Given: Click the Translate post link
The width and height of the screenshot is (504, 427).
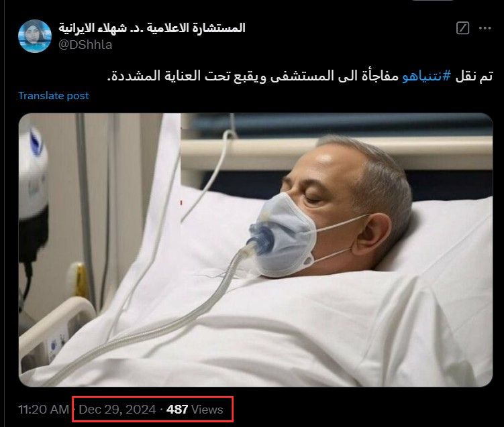Looking at the screenshot, I should [54, 96].
